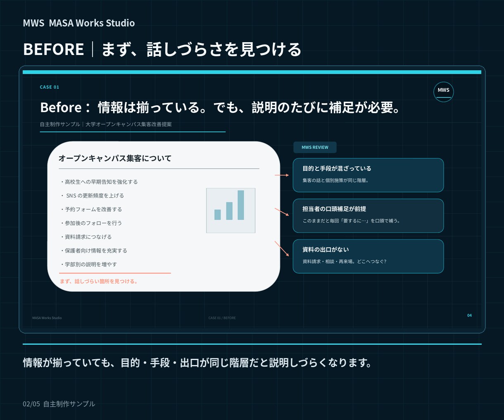504x420 pixels.
Task: Click the Before： 情報は揃っている headline
Action: [221, 107]
